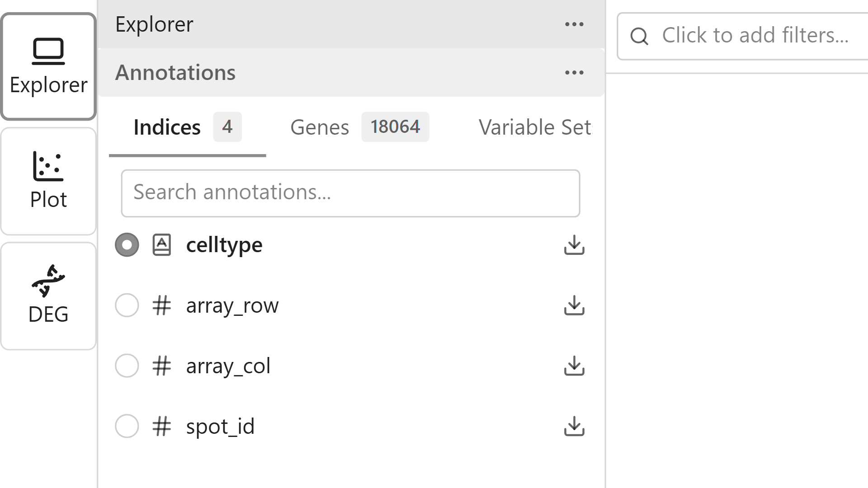Click the Indices tab
868x488 pixels.
pos(167,127)
